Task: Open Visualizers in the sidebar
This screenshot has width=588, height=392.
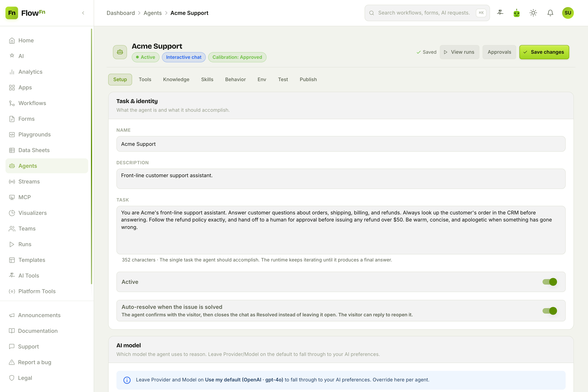Action: click(47, 213)
